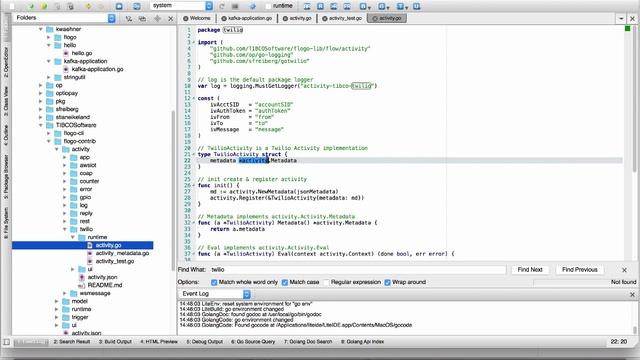This screenshot has width=640, height=360.
Task: Open the File System vertical side tab
Action: pos(6,222)
